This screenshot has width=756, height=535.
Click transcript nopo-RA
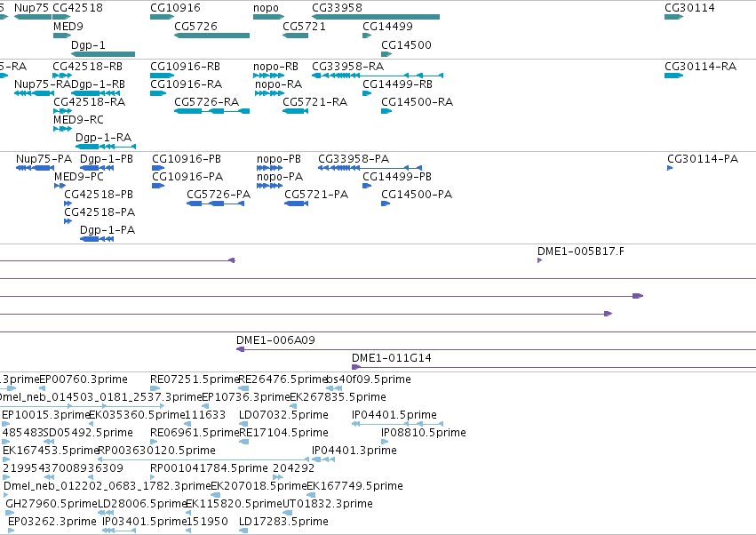tap(279, 84)
